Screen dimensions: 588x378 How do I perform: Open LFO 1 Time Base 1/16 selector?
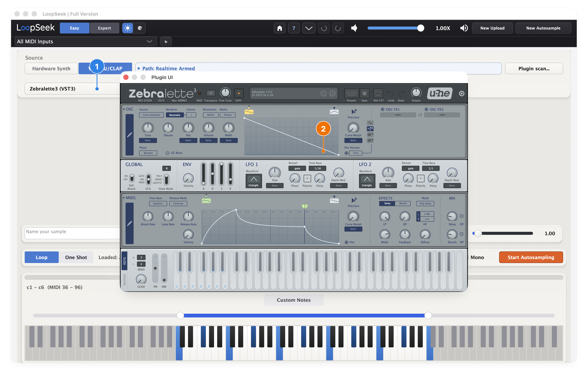(x=317, y=168)
